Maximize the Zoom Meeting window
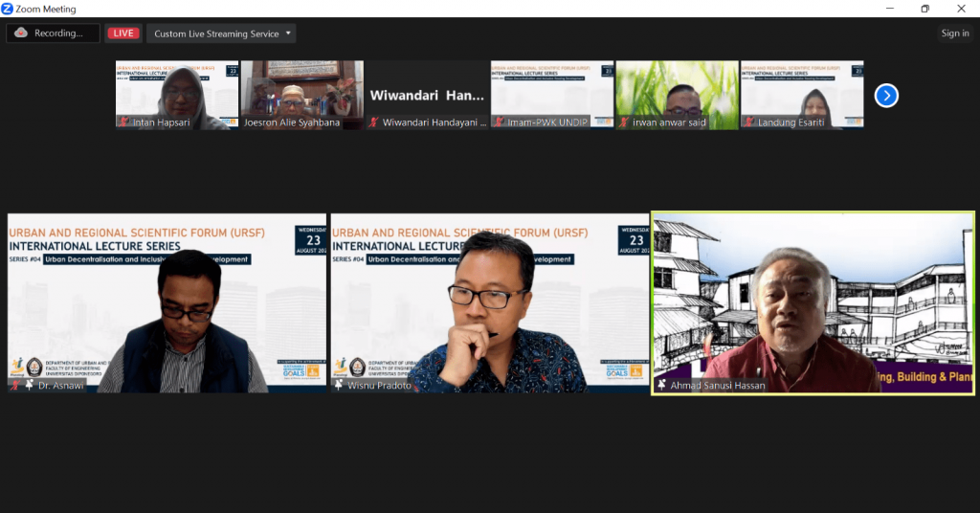 tap(924, 9)
